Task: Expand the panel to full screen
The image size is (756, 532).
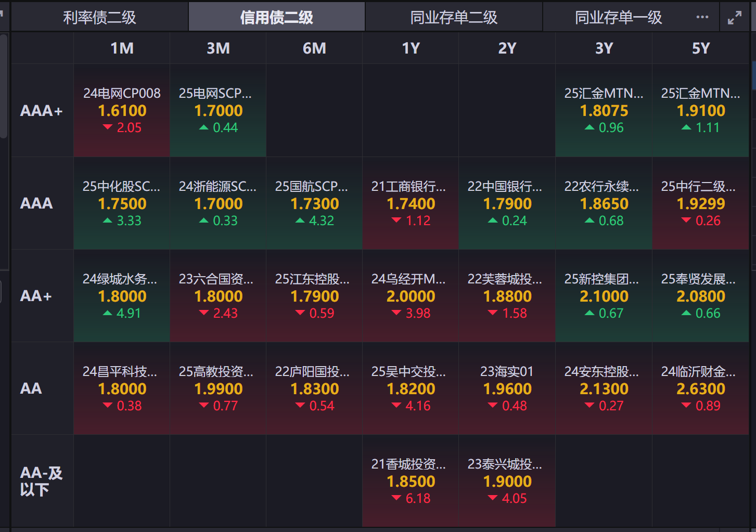Action: pyautogui.click(x=735, y=18)
